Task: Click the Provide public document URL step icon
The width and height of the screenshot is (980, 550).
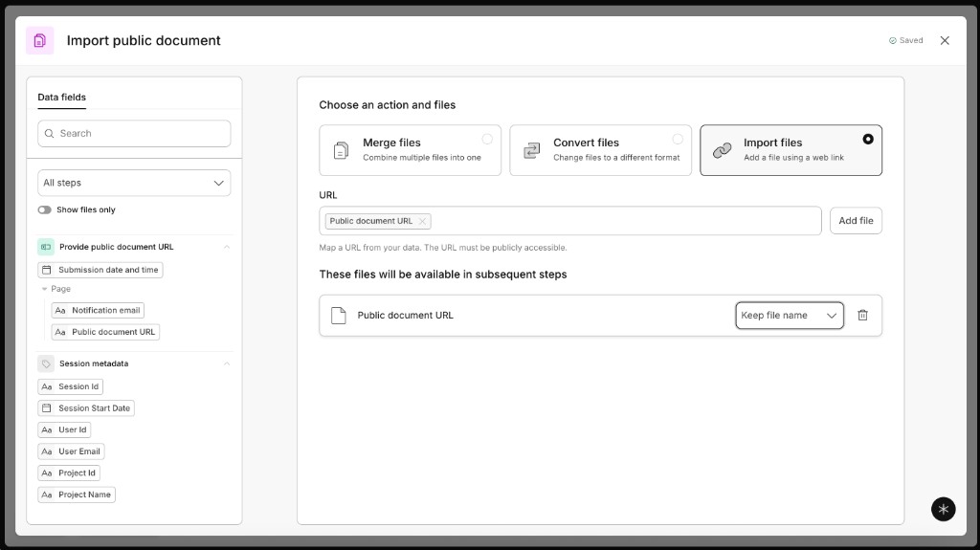Action: (x=46, y=247)
